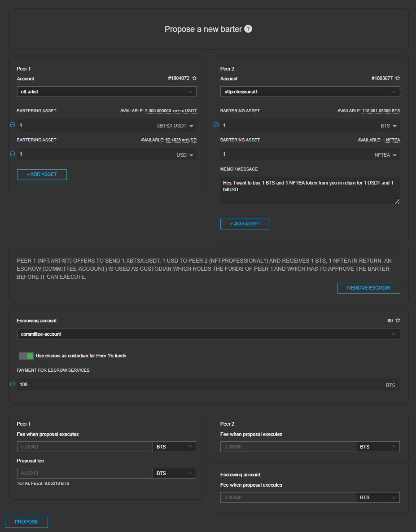Star the escrowing account #0
This screenshot has width=416, height=532.
(398, 320)
